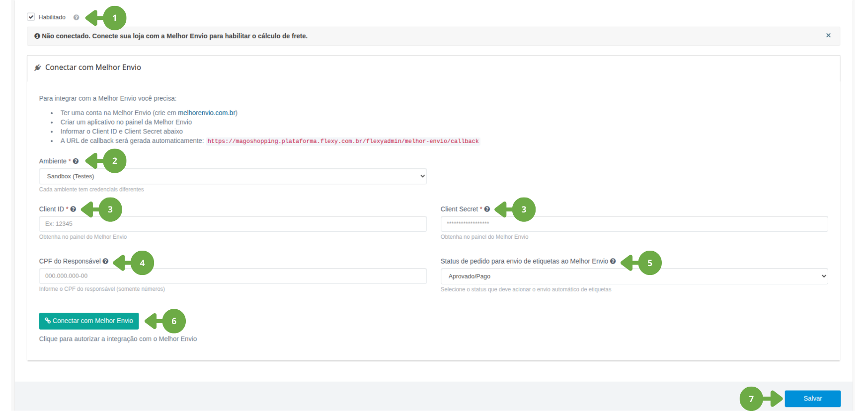Click the Salvar button
Image resolution: width=868 pixels, height=411 pixels.
(812, 399)
